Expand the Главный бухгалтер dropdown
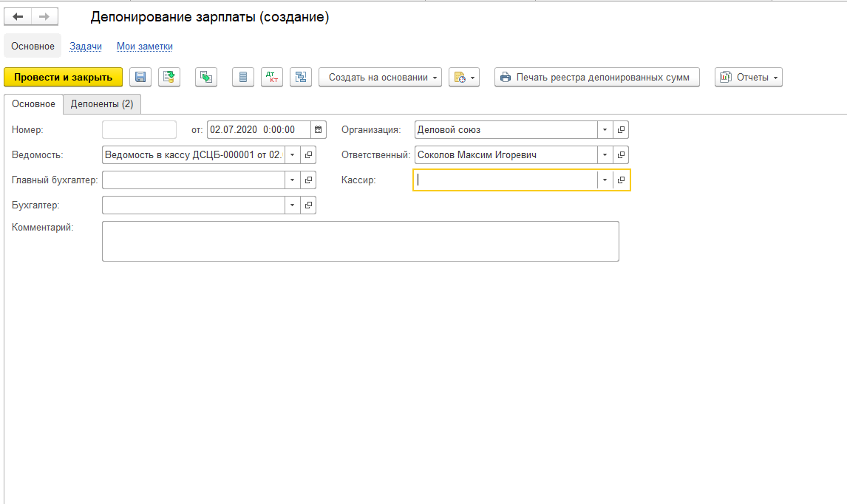Viewport: 847px width, 504px height. click(x=292, y=180)
